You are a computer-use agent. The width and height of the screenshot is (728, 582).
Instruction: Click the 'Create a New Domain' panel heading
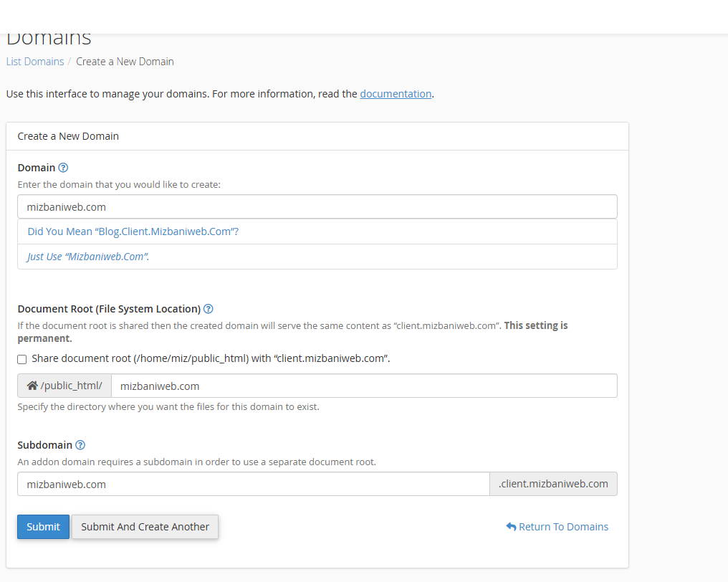point(68,136)
